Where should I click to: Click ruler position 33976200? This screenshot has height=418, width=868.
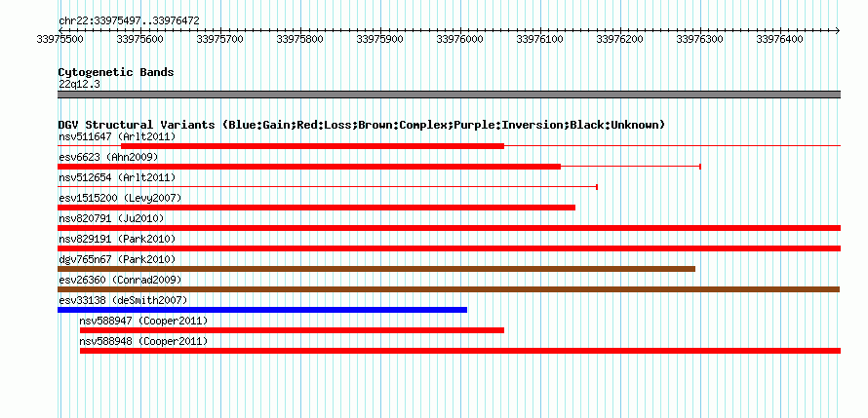[620, 39]
